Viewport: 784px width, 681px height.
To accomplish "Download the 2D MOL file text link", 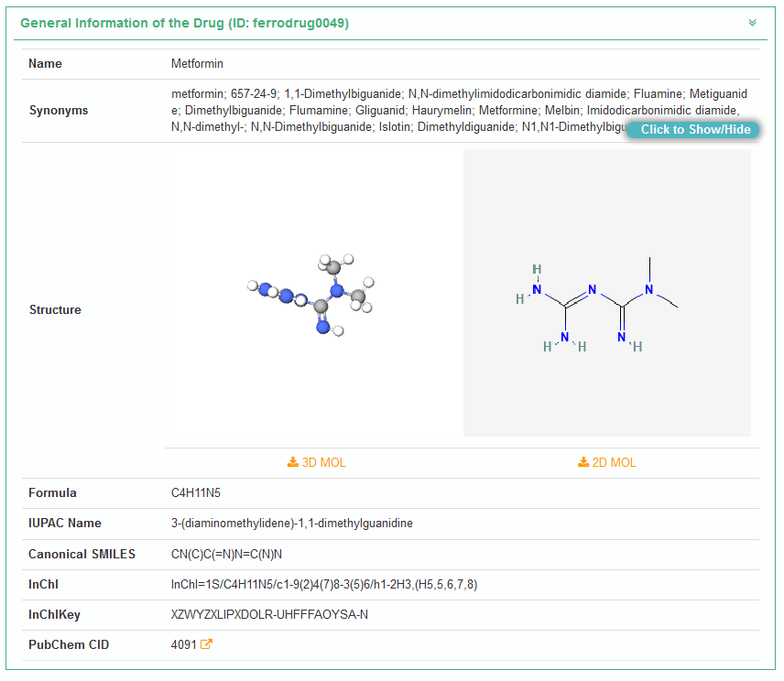I will (x=614, y=462).
